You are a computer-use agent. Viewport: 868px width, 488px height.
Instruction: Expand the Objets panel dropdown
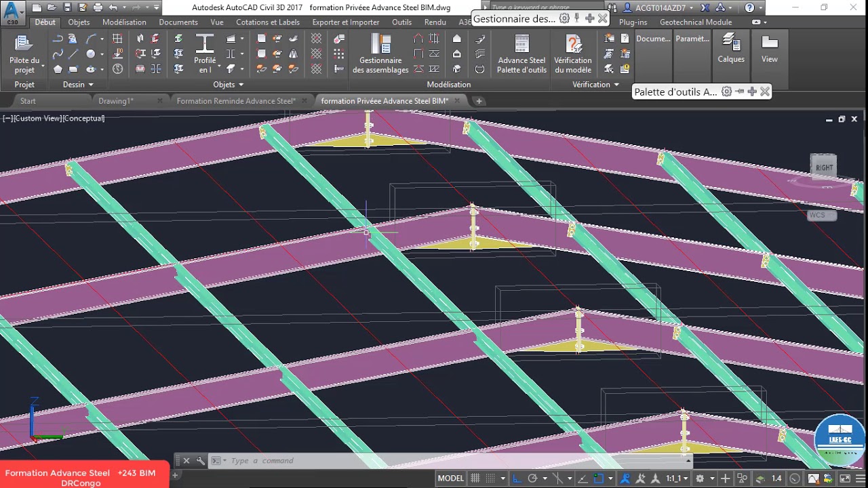(241, 85)
